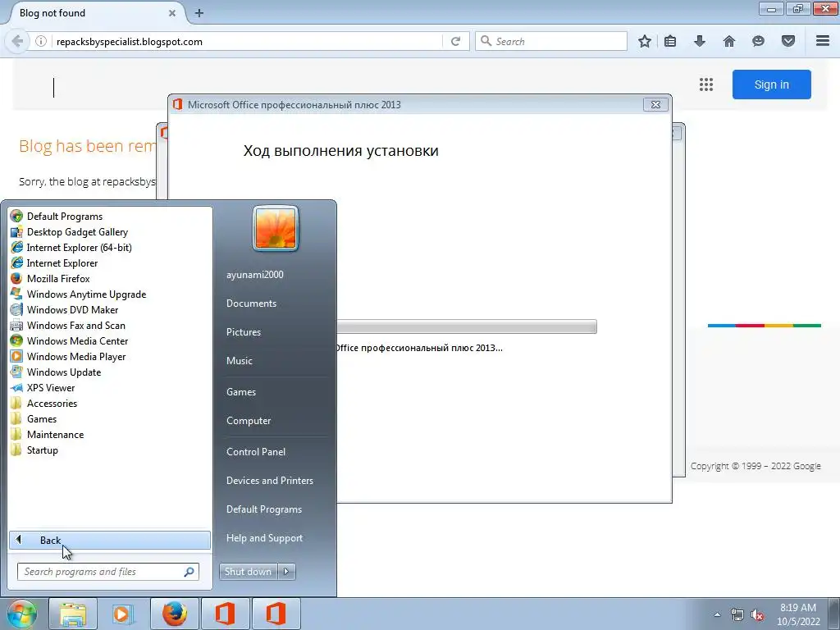Open Help and Support
Screen dimensions: 840x630
[264, 538]
